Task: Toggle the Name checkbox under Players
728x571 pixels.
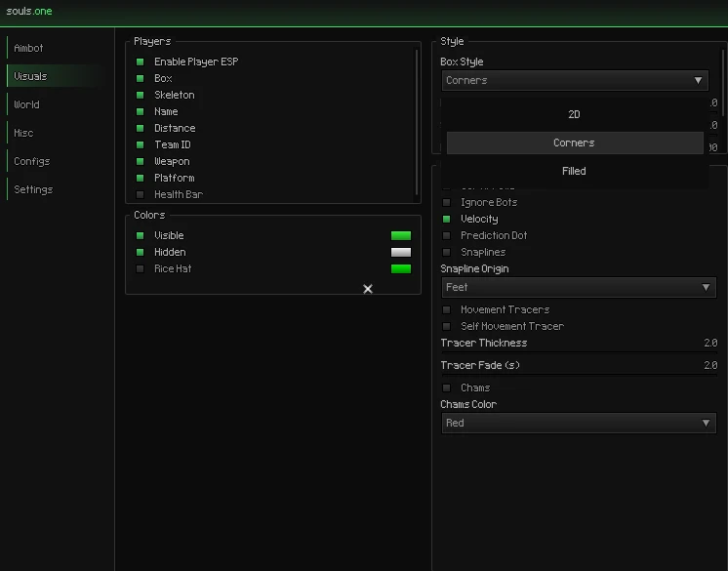Action: point(140,112)
